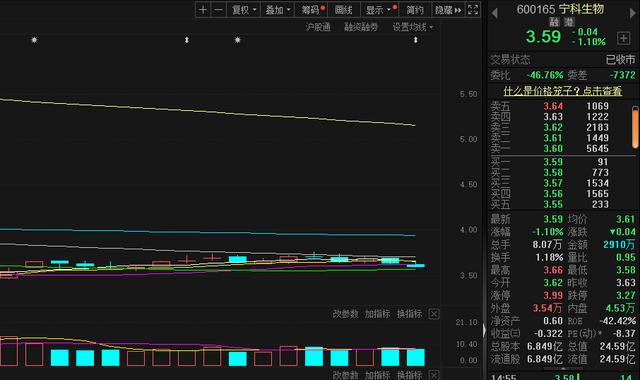
Task: Click the ROE value -42.42%
Action: (618, 321)
